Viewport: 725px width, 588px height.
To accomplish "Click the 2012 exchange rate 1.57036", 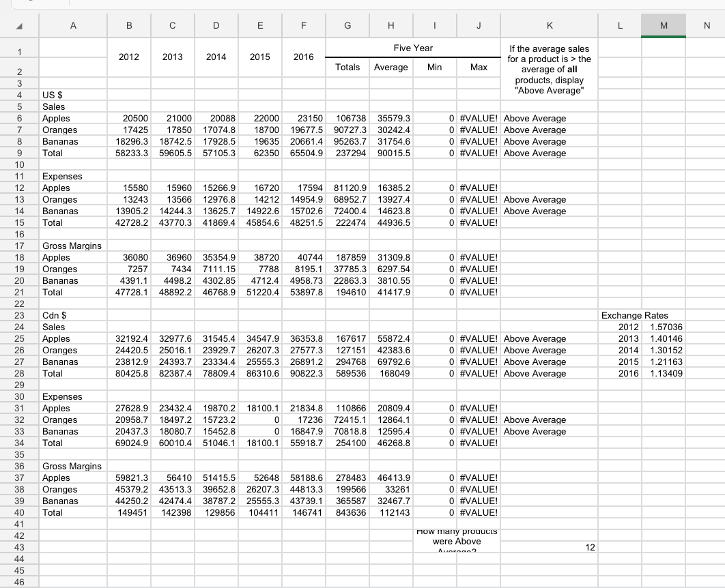I will [663, 327].
